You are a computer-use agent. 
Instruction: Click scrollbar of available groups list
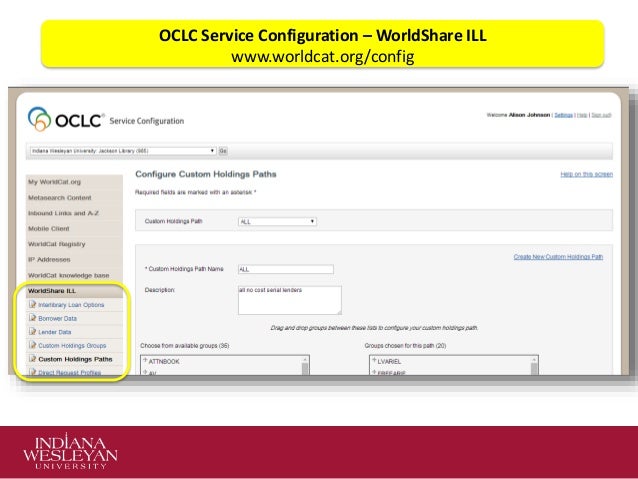pos(305,365)
